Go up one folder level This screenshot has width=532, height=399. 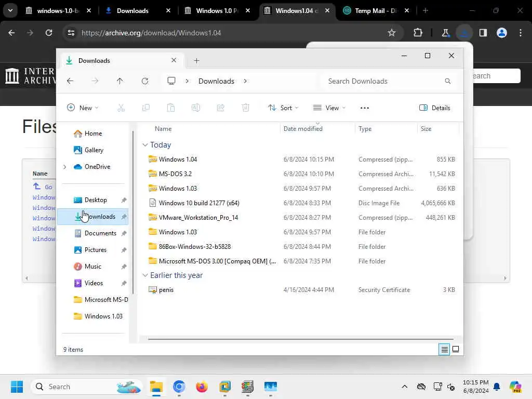coord(120,81)
